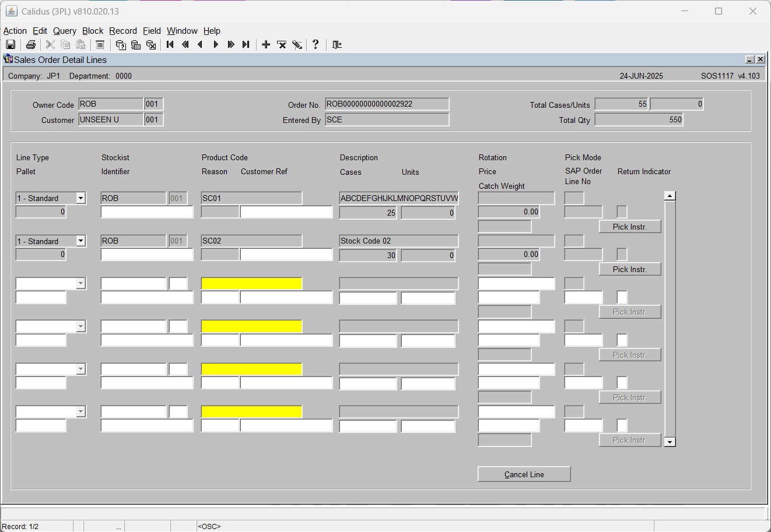Click the lines scrollbar down arrow
771x532 pixels.
click(x=670, y=442)
